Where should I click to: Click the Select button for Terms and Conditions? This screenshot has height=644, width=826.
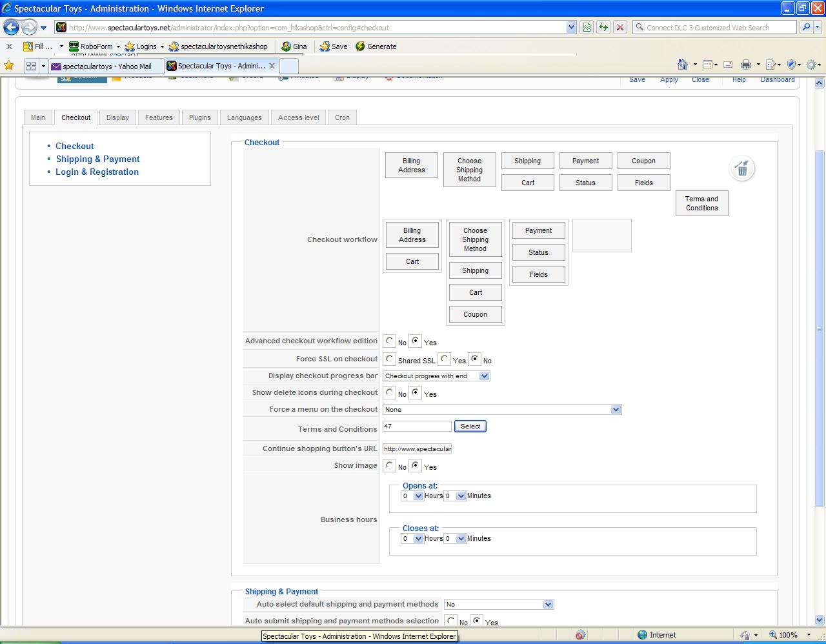pyautogui.click(x=470, y=426)
